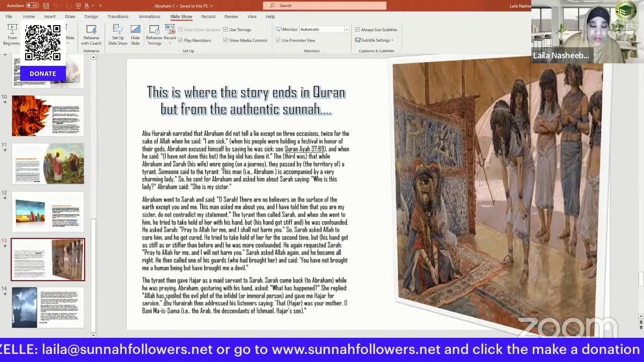Viewport: 644px width, 362px height.
Task: Click the QR code overlay image
Action: (43, 43)
